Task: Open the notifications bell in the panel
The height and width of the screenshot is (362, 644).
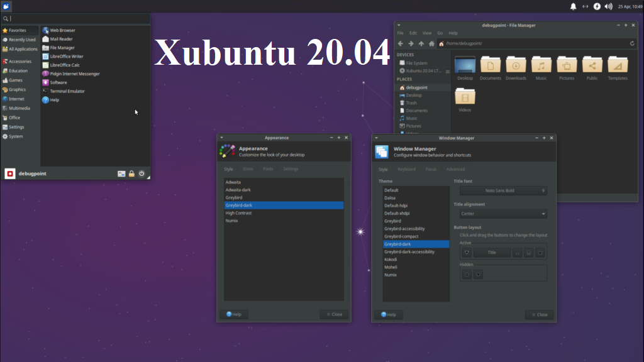Action: (573, 6)
